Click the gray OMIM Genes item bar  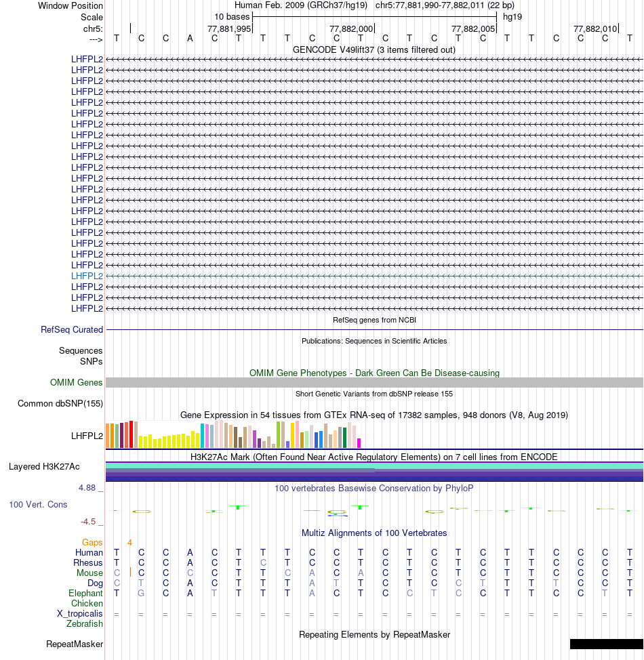tap(374, 383)
